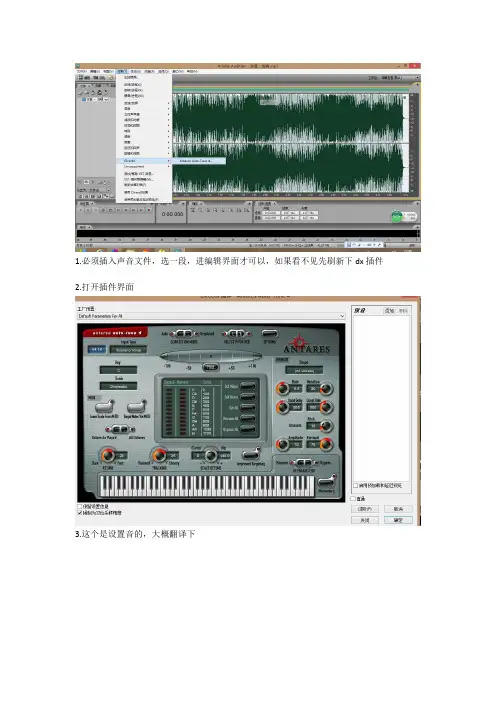496x702 pixels.
Task: Click the Set Major button in scale panel
Action: coord(248,386)
